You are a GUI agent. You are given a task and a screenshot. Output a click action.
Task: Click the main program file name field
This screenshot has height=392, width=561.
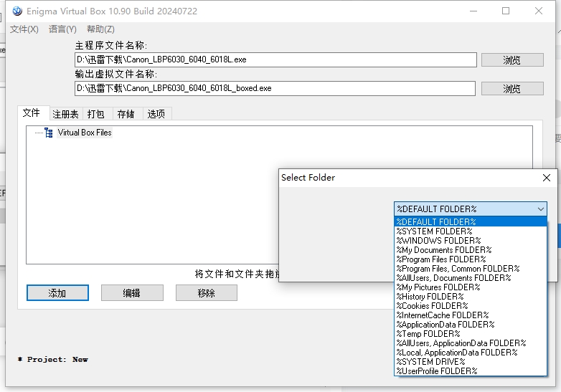pyautogui.click(x=275, y=60)
